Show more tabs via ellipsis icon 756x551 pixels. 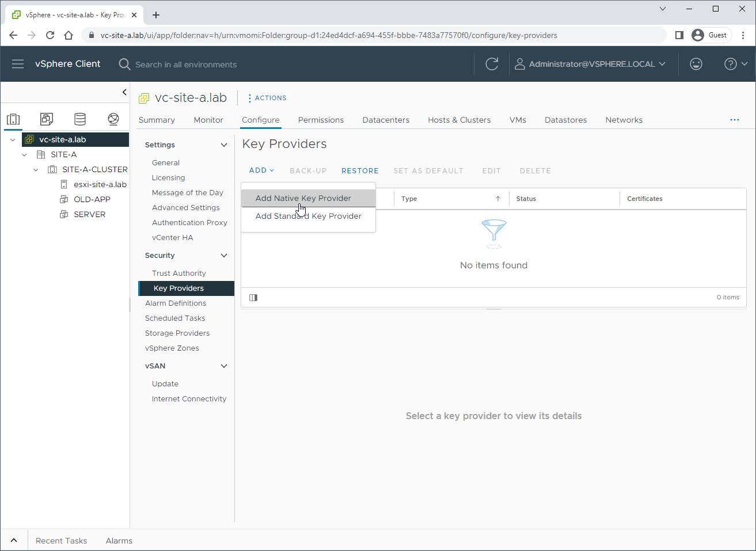click(735, 120)
